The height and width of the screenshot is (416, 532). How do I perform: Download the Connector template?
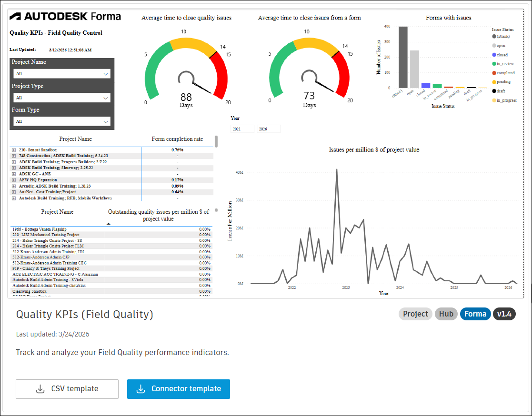(x=179, y=389)
